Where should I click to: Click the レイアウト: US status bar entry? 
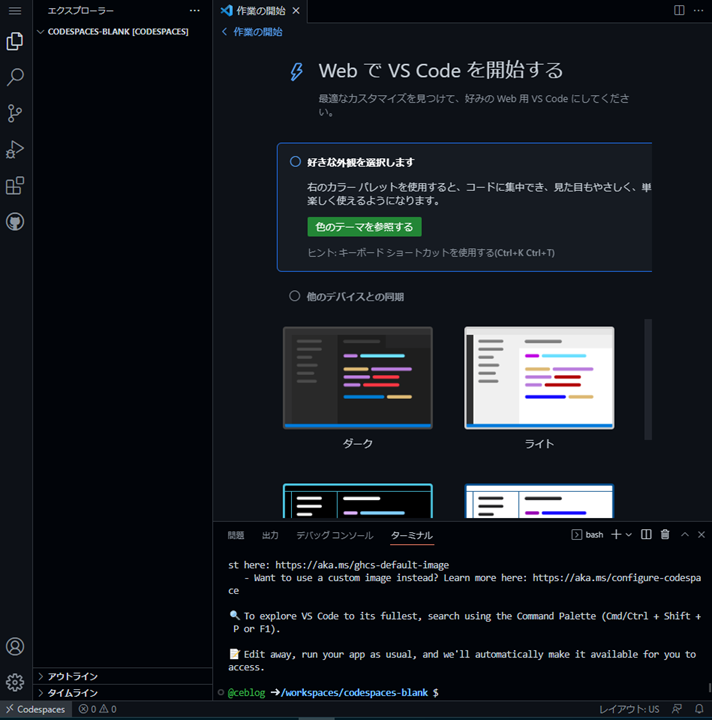point(629,709)
